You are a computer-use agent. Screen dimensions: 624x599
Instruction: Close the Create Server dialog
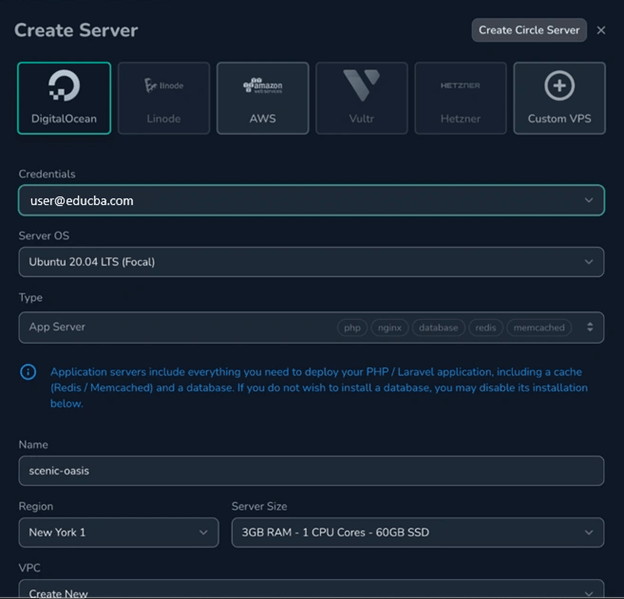(x=601, y=30)
